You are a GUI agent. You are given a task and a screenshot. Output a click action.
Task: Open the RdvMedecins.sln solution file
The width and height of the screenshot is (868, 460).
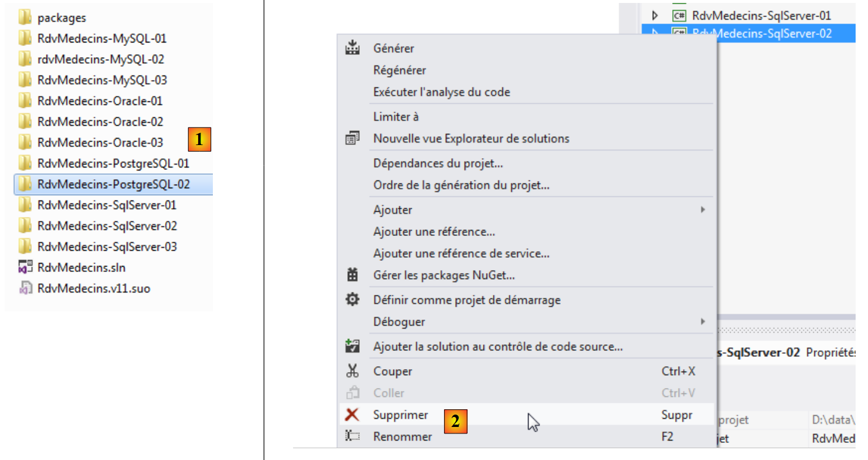[x=81, y=267]
